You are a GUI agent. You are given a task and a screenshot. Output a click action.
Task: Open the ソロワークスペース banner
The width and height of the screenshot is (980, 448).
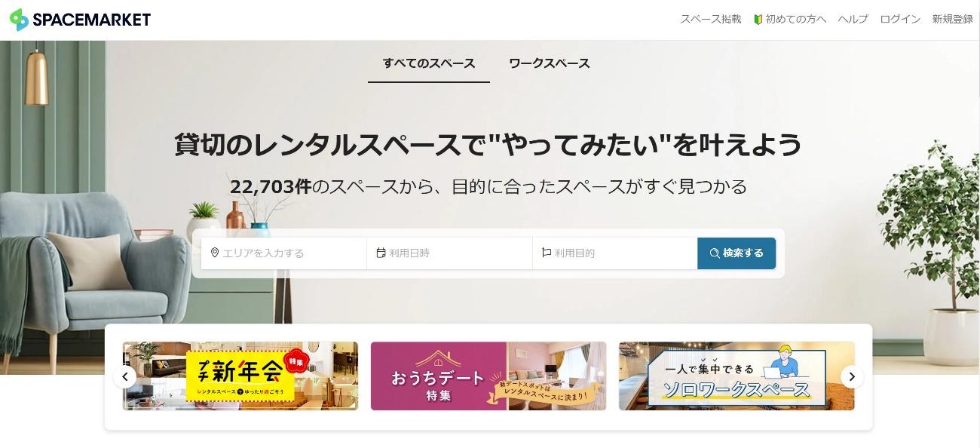(737, 376)
